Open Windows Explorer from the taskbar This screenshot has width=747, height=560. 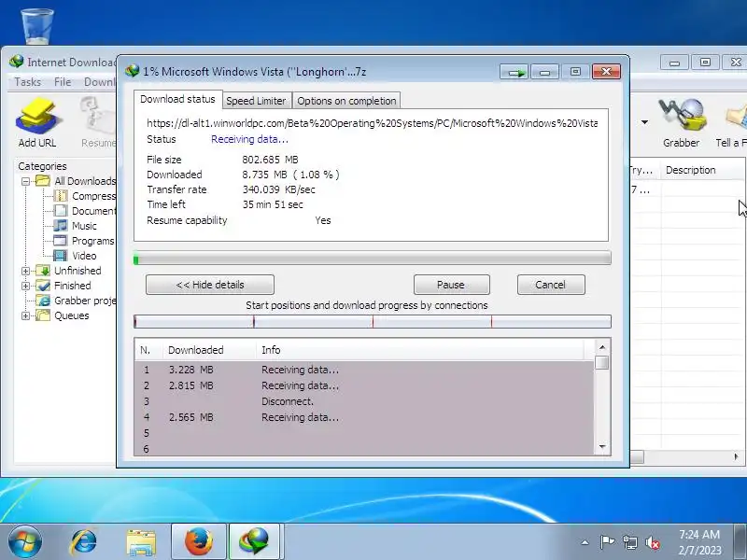coord(141,542)
